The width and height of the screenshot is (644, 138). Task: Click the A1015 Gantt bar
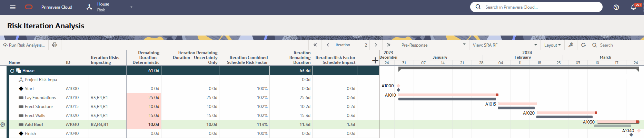[x=517, y=104]
